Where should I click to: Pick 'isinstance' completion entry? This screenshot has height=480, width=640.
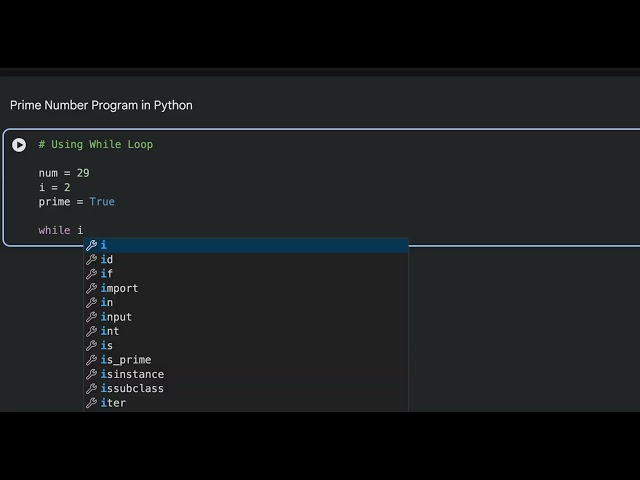[246, 374]
